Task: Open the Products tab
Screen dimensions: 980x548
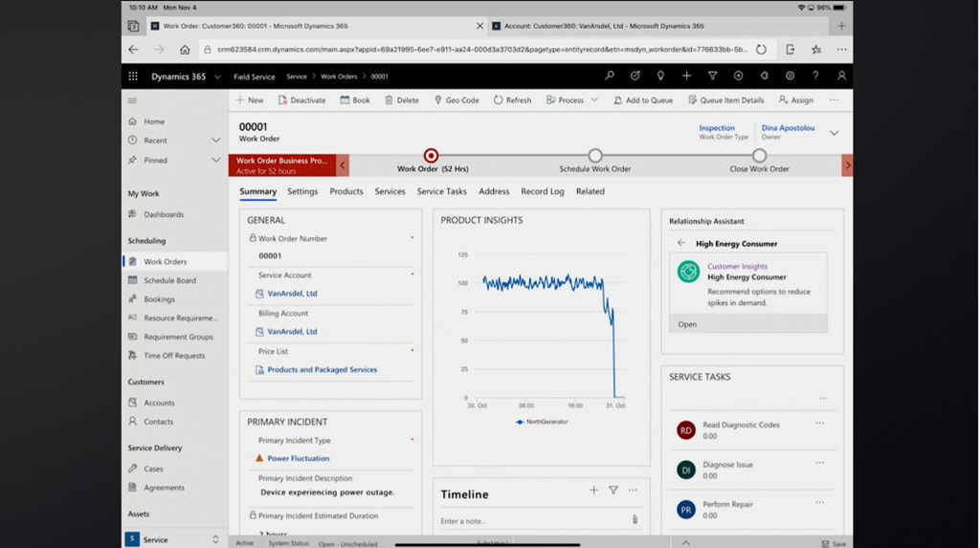Action: (345, 191)
